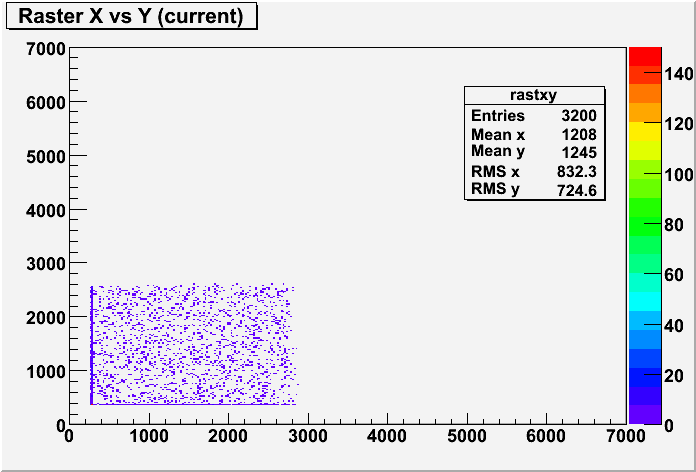Viewport: 696px width, 472px height.
Task: Click the cyan band of the color palette
Action: pos(645,301)
